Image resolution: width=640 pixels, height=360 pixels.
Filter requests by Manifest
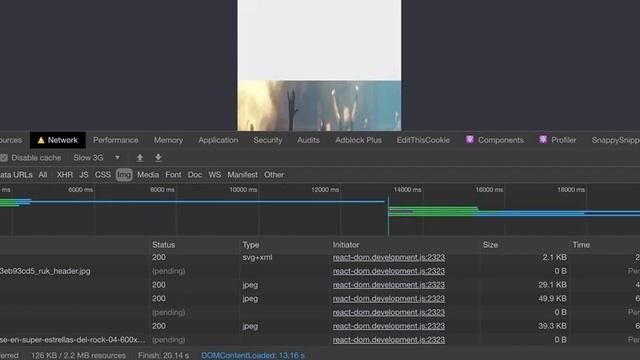pyautogui.click(x=242, y=175)
